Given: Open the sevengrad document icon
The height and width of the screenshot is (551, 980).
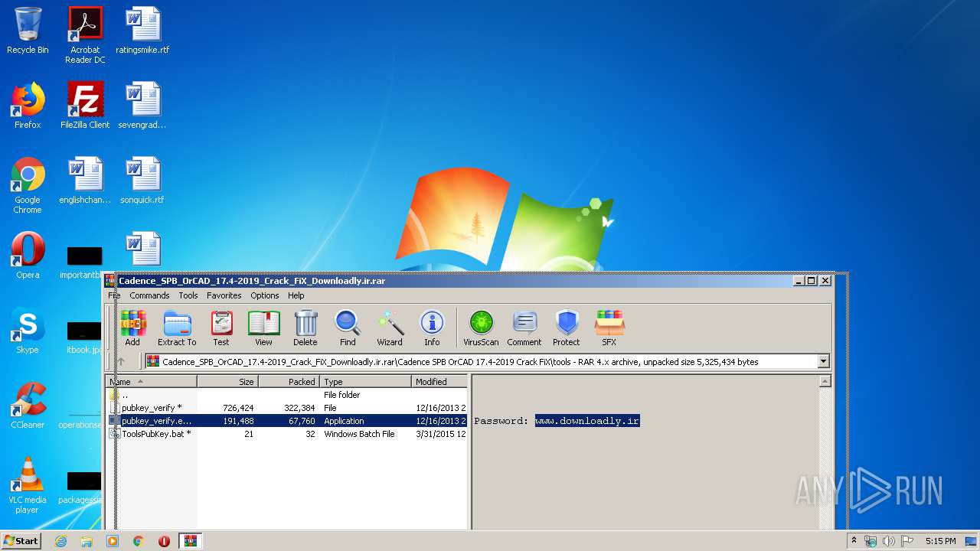Looking at the screenshot, I should point(142,106).
